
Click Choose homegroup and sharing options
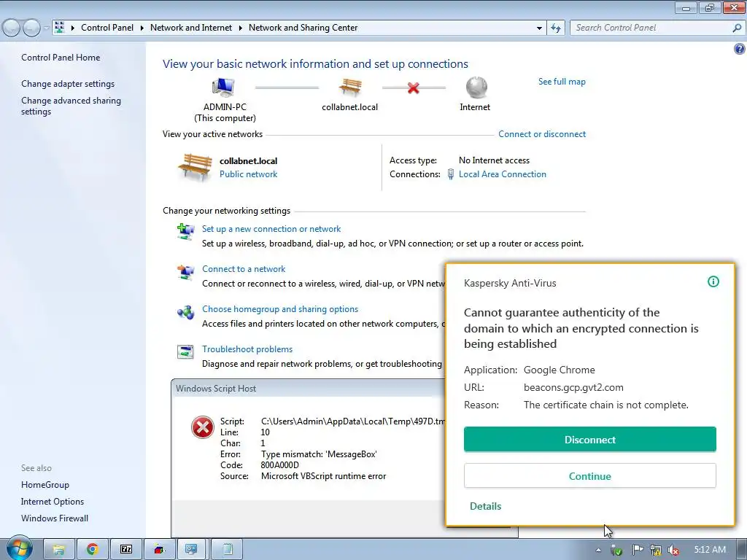(280, 309)
